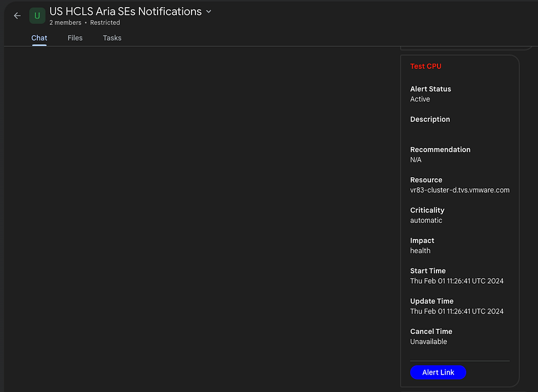The width and height of the screenshot is (538, 392).
Task: Open US HCLS Aria SEs Notifications title
Action: (x=126, y=12)
